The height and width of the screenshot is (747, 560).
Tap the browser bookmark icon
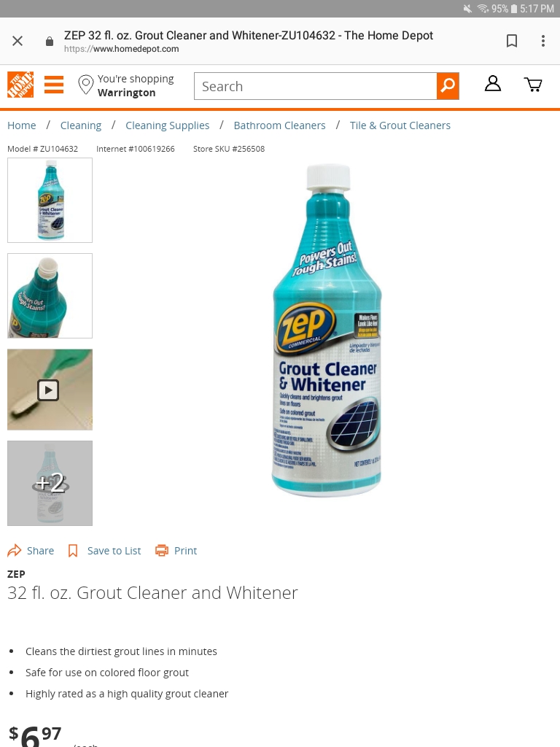[512, 41]
